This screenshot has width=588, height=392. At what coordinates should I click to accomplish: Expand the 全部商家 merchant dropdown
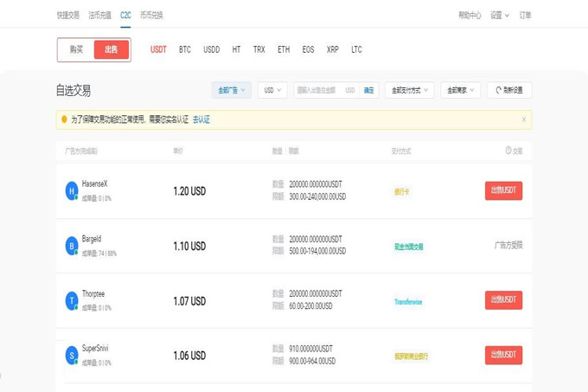[x=461, y=90]
